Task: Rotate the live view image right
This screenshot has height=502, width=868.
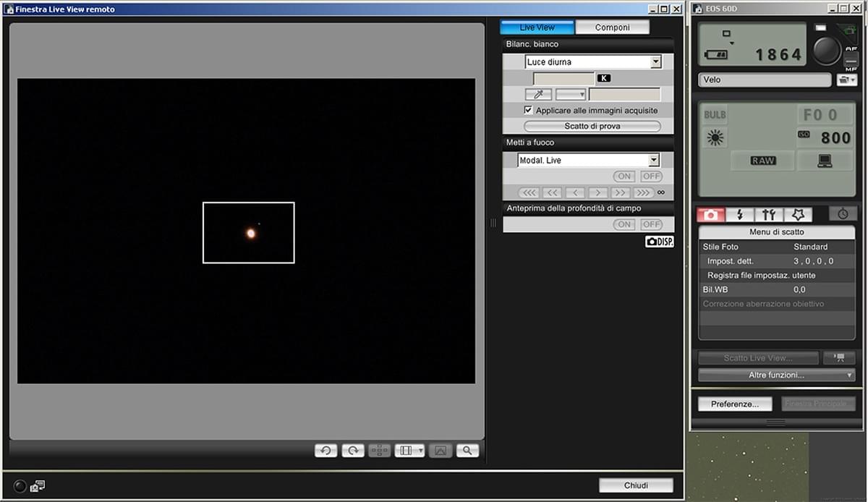Action: 352,451
